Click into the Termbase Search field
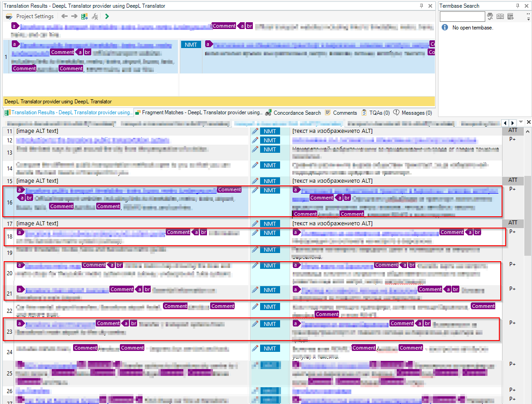The height and width of the screenshot is (404, 532). (x=462, y=16)
